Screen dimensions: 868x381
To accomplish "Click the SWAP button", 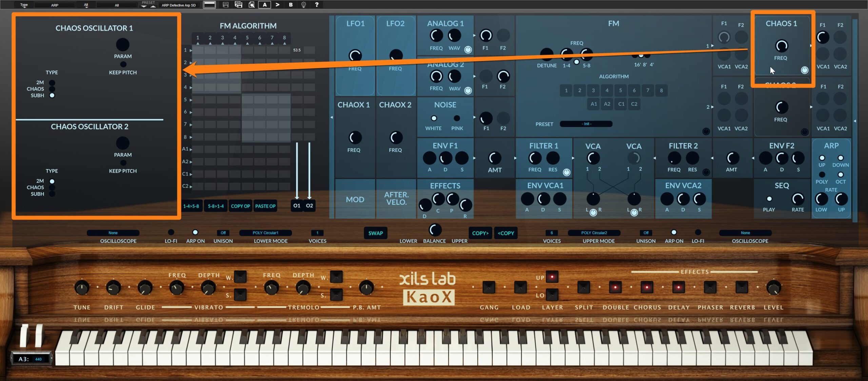I will tap(375, 233).
